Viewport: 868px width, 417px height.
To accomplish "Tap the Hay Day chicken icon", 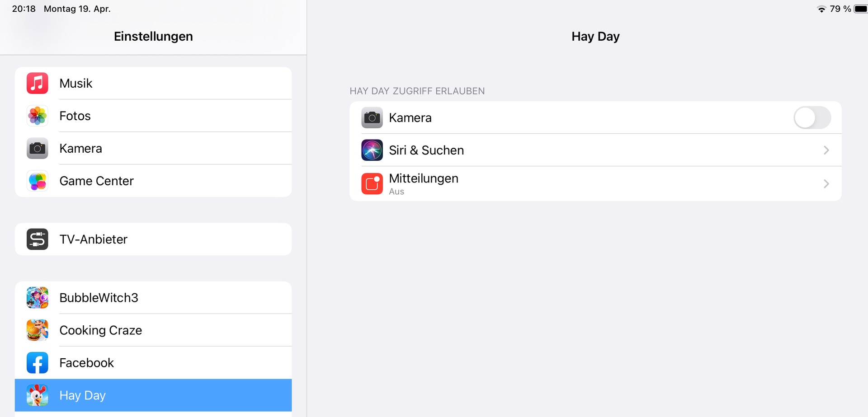I will pos(37,395).
